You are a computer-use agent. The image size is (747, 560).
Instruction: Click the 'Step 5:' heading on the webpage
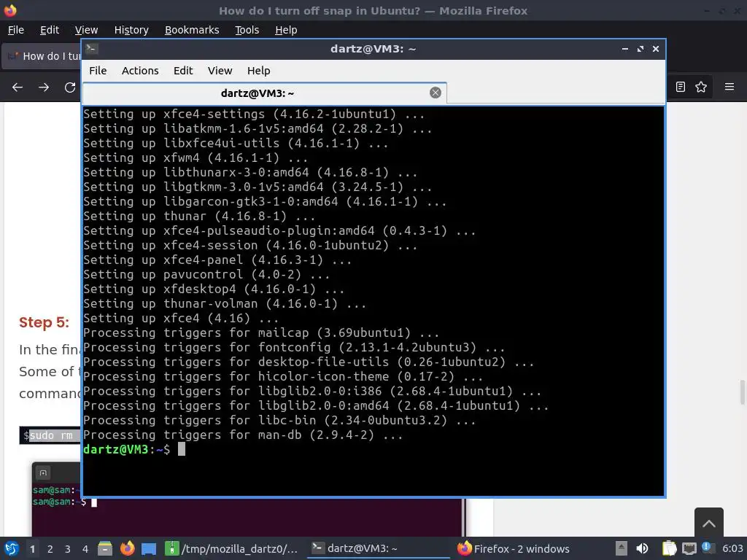(x=44, y=322)
